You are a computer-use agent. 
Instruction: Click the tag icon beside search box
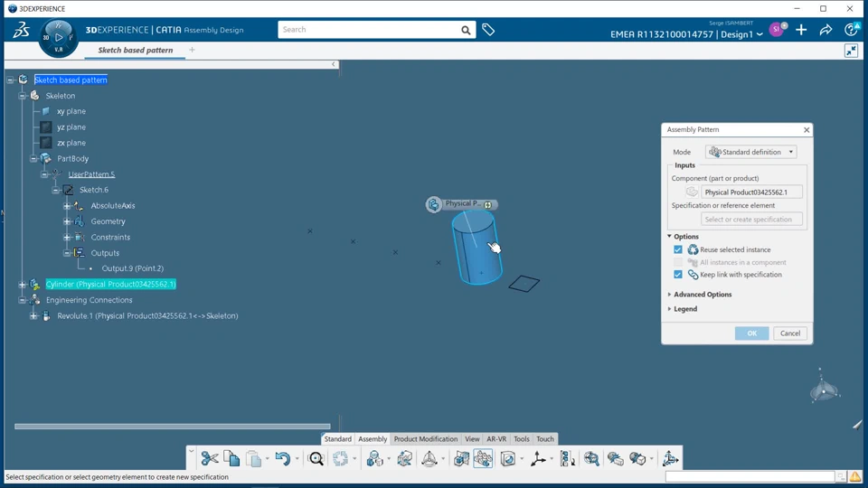(x=488, y=30)
